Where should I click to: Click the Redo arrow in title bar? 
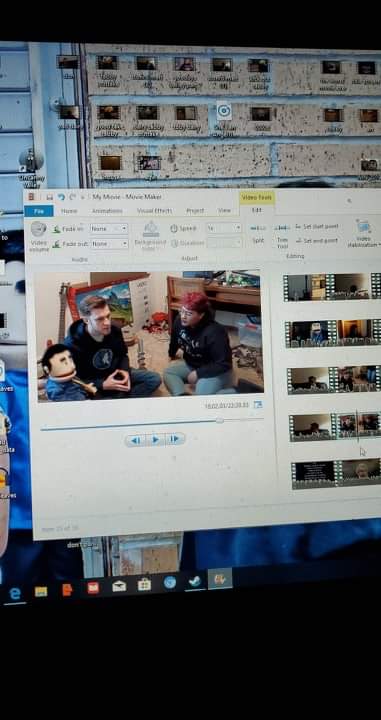click(x=72, y=197)
